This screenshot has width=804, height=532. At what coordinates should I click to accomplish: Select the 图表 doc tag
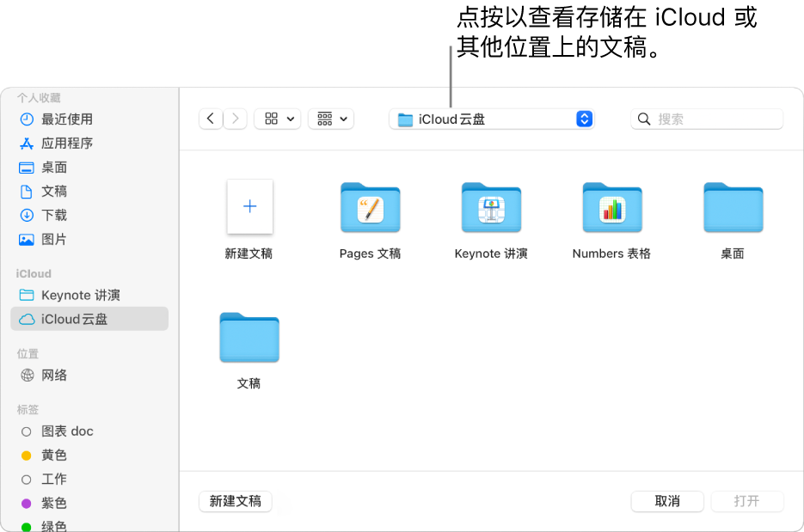tap(89, 431)
